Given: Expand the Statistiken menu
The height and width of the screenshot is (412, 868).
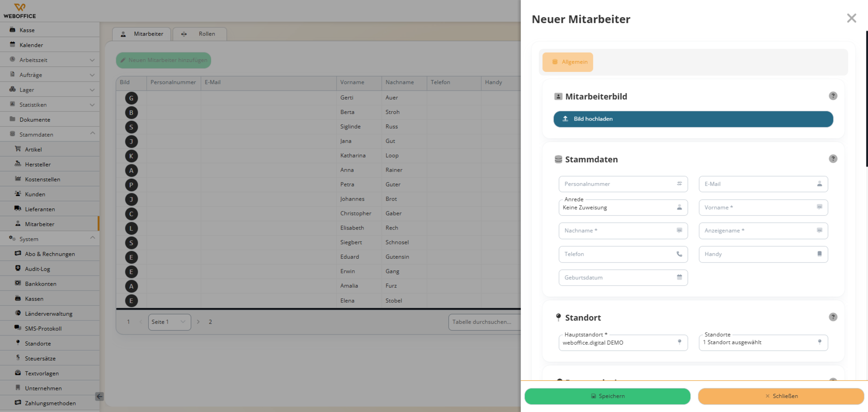Looking at the screenshot, I should 50,105.
